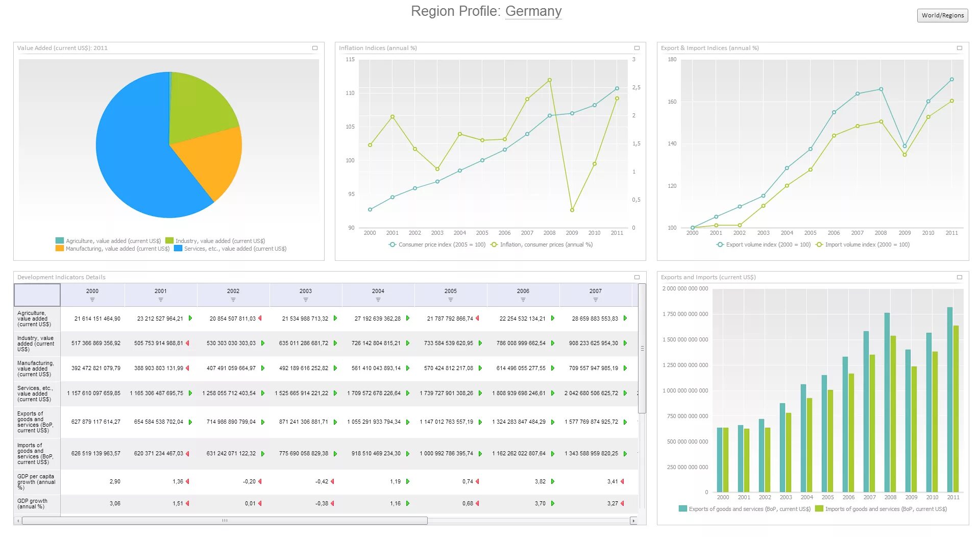Open filter dropdown under 2002 column

tap(233, 300)
